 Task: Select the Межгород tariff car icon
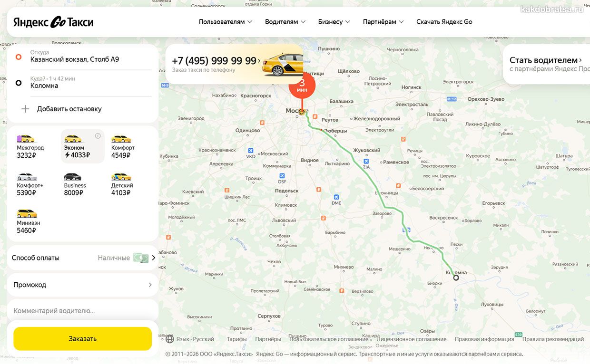tap(26, 139)
